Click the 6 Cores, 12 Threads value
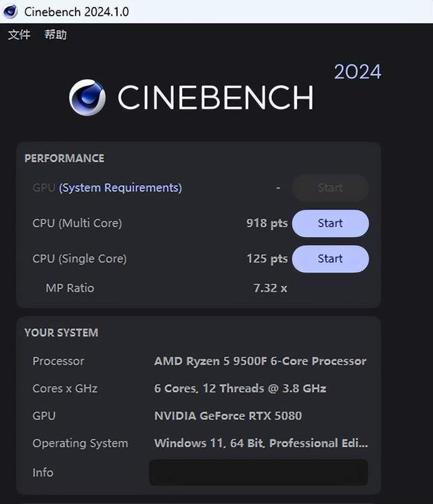This screenshot has width=433, height=504. pos(240,388)
